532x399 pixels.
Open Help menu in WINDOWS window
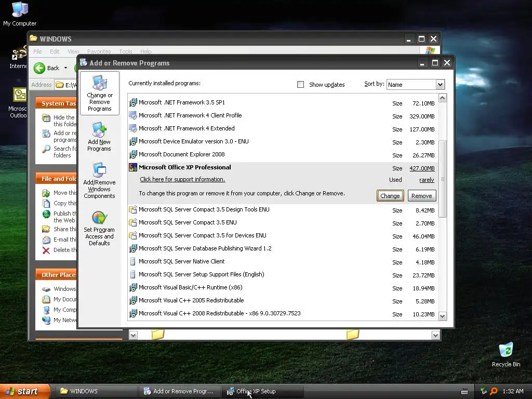[x=146, y=51]
